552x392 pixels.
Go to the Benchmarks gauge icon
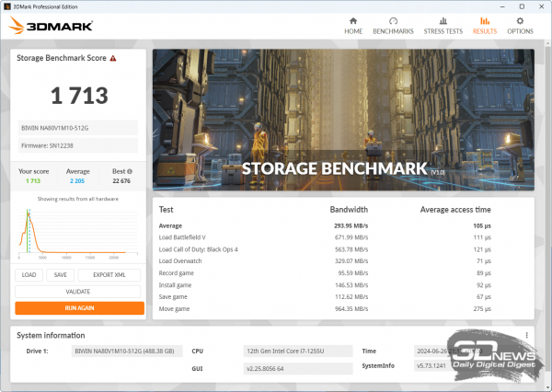[x=394, y=20]
